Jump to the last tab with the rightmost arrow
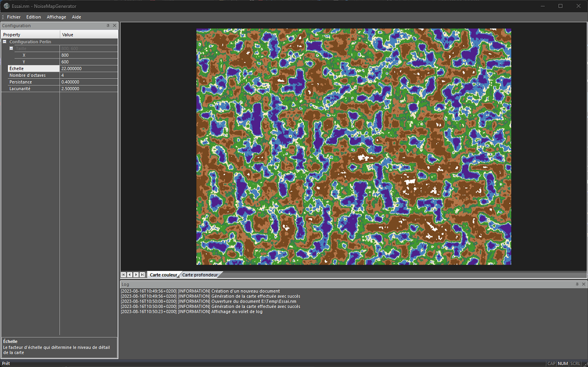The width and height of the screenshot is (588, 367). pos(142,275)
